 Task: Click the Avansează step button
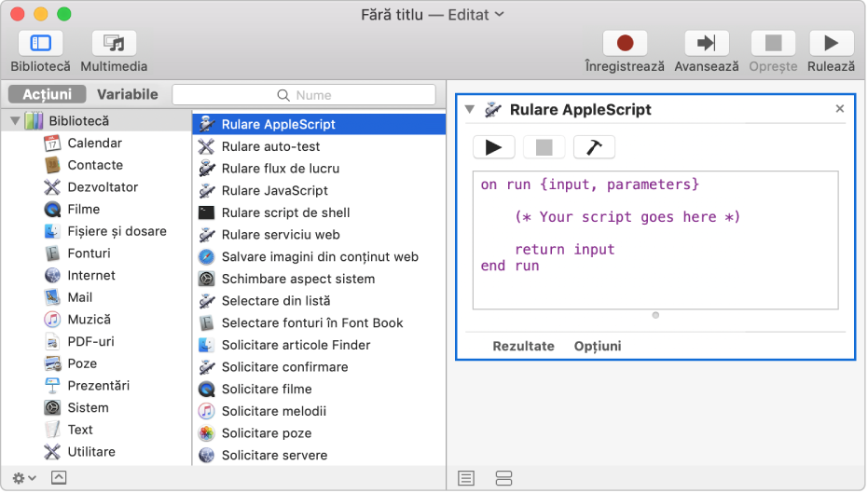click(x=706, y=44)
